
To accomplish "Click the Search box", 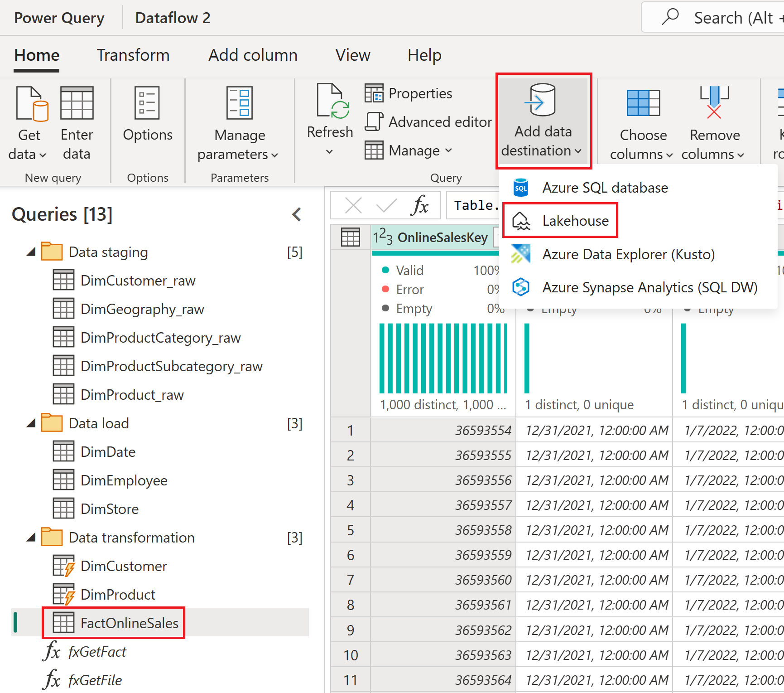I will pos(713,18).
